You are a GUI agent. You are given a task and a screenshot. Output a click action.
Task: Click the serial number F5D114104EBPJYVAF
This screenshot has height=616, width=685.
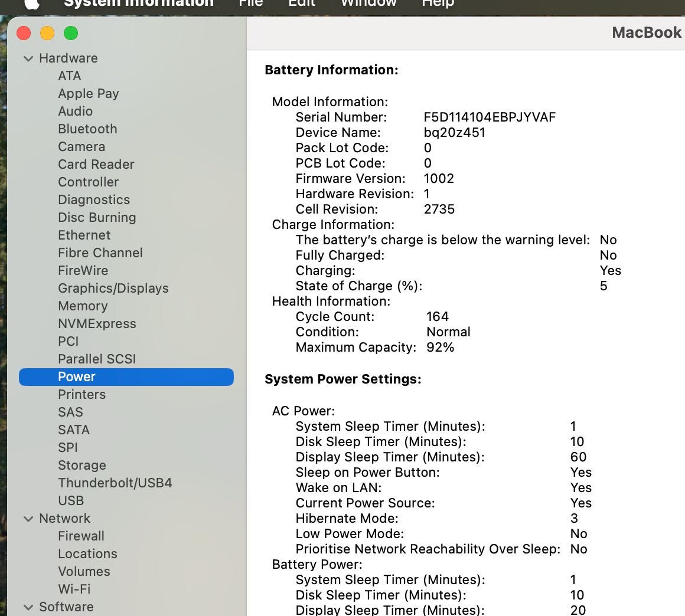[x=490, y=117]
